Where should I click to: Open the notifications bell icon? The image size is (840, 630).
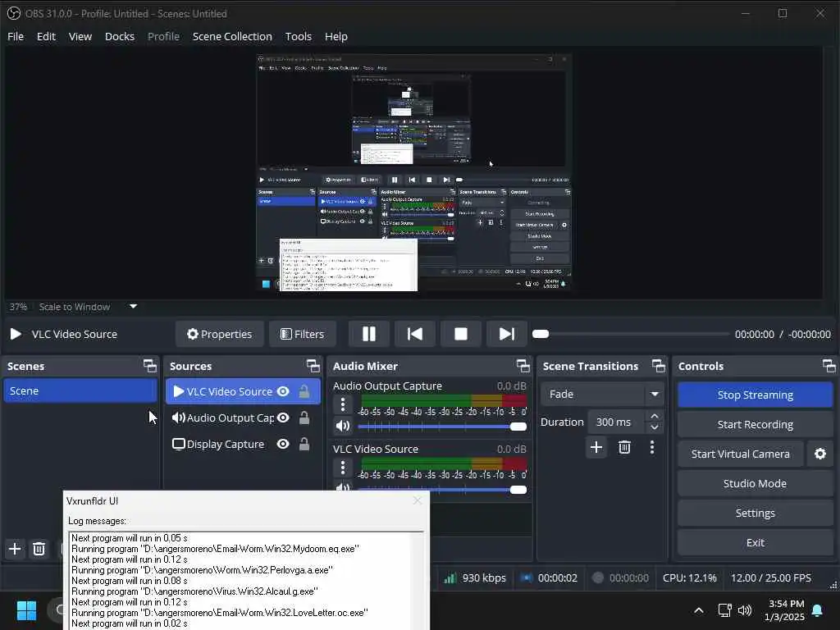point(818,609)
